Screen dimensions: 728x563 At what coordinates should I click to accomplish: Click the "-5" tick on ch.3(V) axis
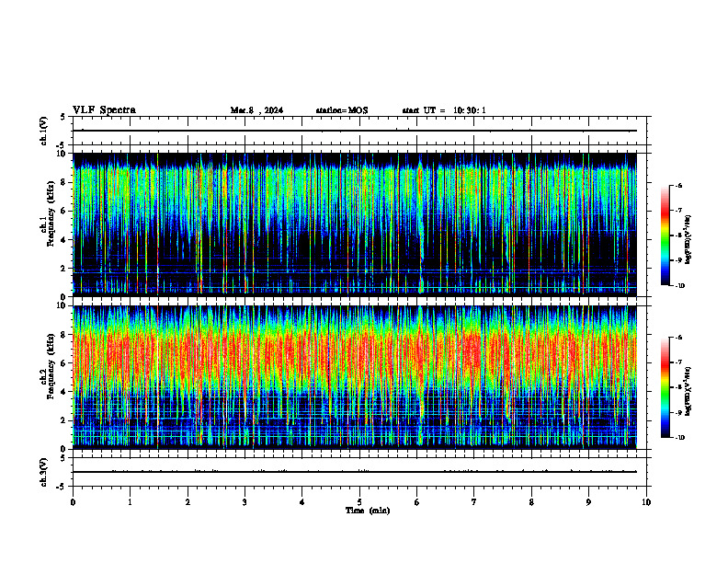click(60, 487)
